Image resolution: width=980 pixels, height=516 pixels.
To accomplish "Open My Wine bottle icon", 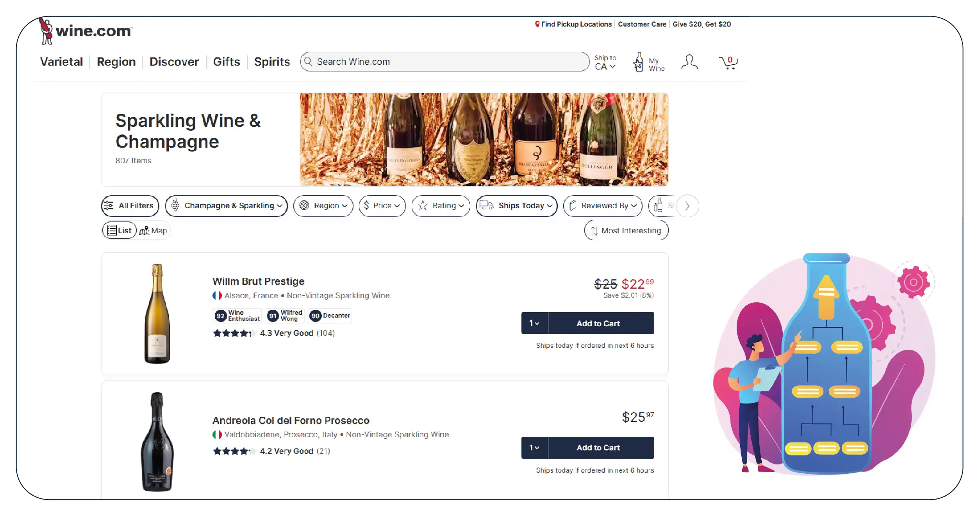I will 639,62.
